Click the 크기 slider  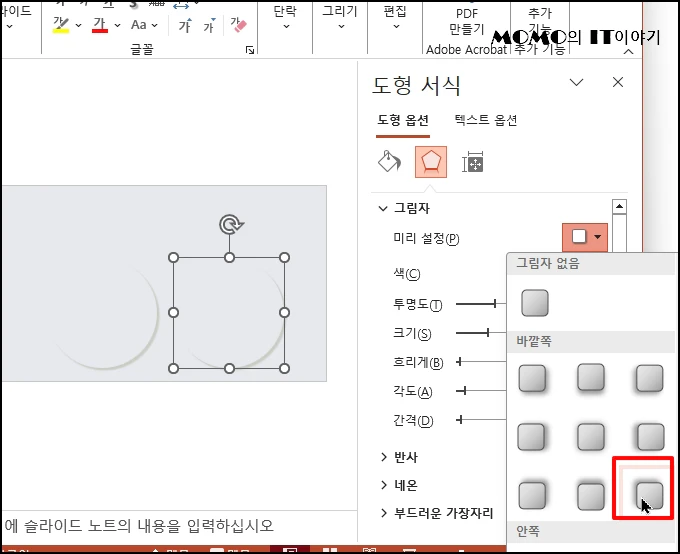[481, 333]
